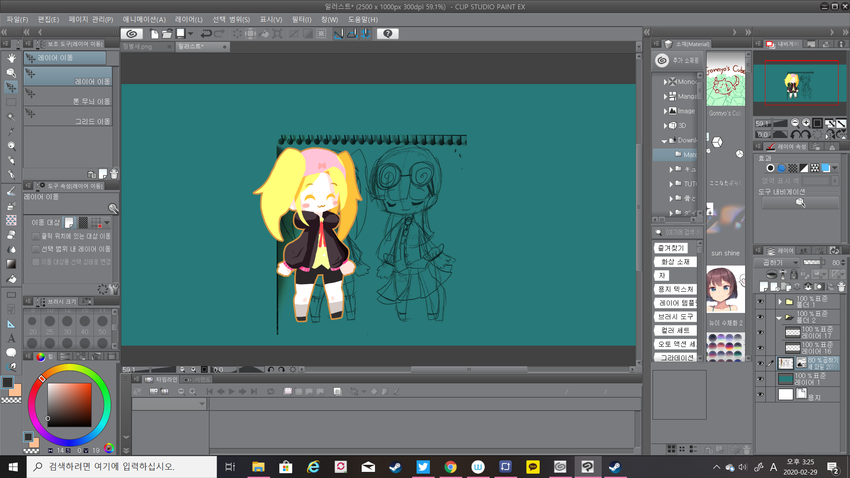Click 추가 소재를 찾기 button in Material panel
Image resolution: width=850 pixels, height=478 pixels.
677,60
